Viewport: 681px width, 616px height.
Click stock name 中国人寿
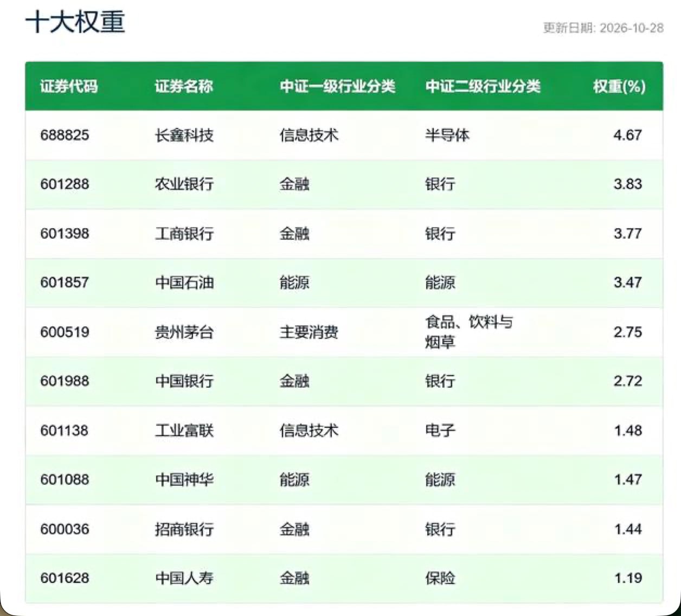click(184, 578)
